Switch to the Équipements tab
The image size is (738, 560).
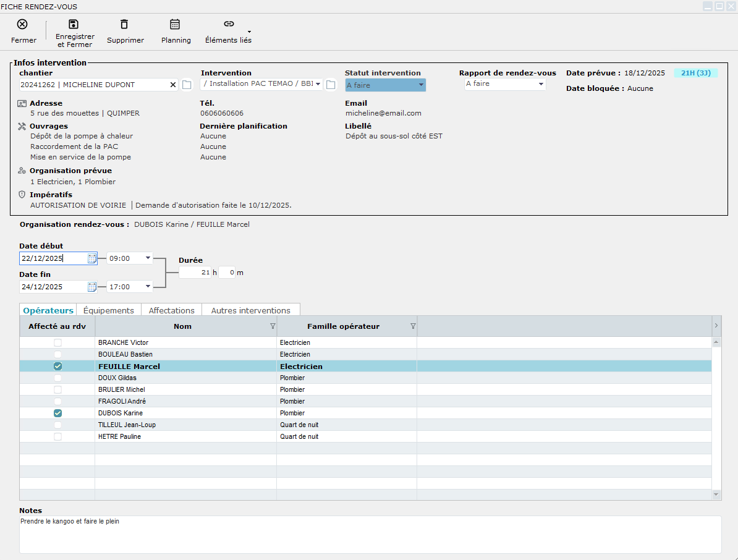pyautogui.click(x=108, y=310)
